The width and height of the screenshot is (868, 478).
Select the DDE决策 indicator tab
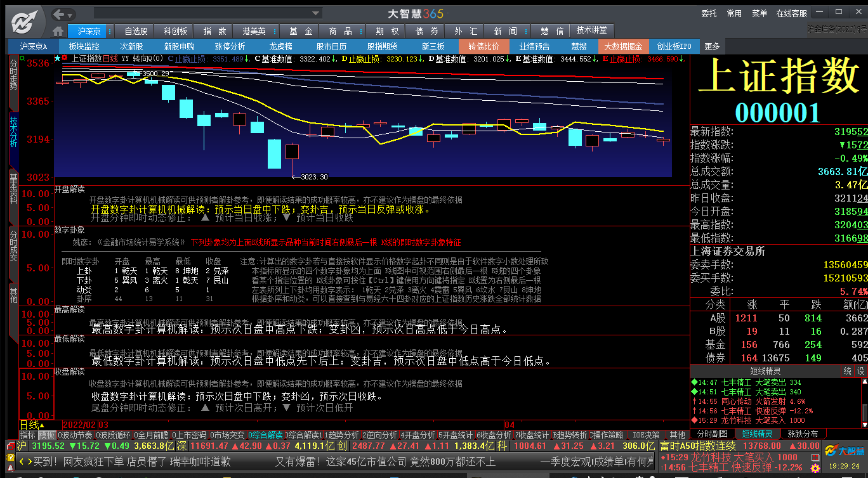coord(646,435)
